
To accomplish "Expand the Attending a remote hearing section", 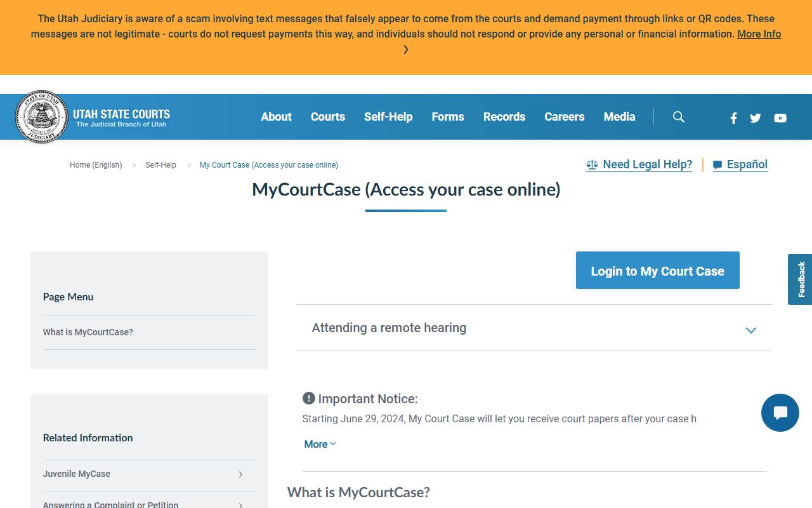I will [x=535, y=328].
